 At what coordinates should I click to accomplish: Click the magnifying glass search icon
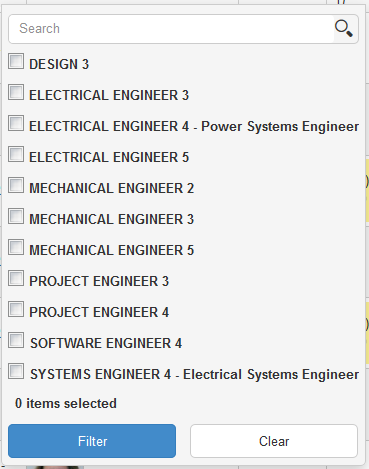point(344,29)
